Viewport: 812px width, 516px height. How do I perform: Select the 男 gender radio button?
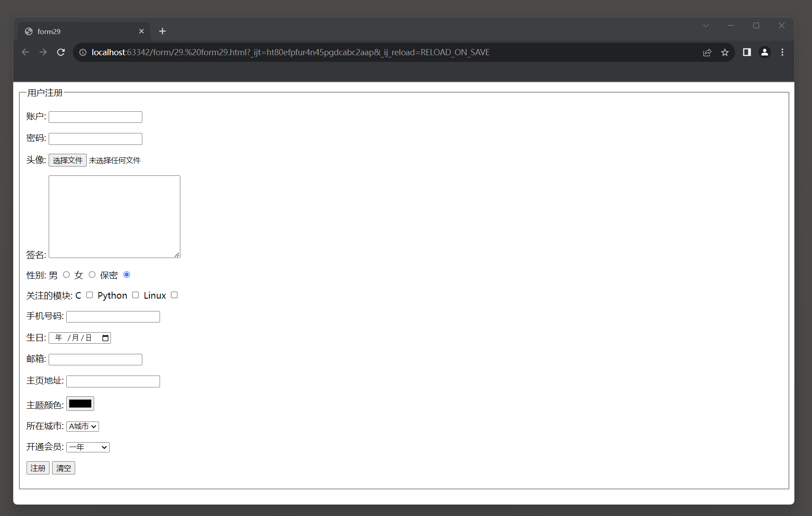[66, 275]
